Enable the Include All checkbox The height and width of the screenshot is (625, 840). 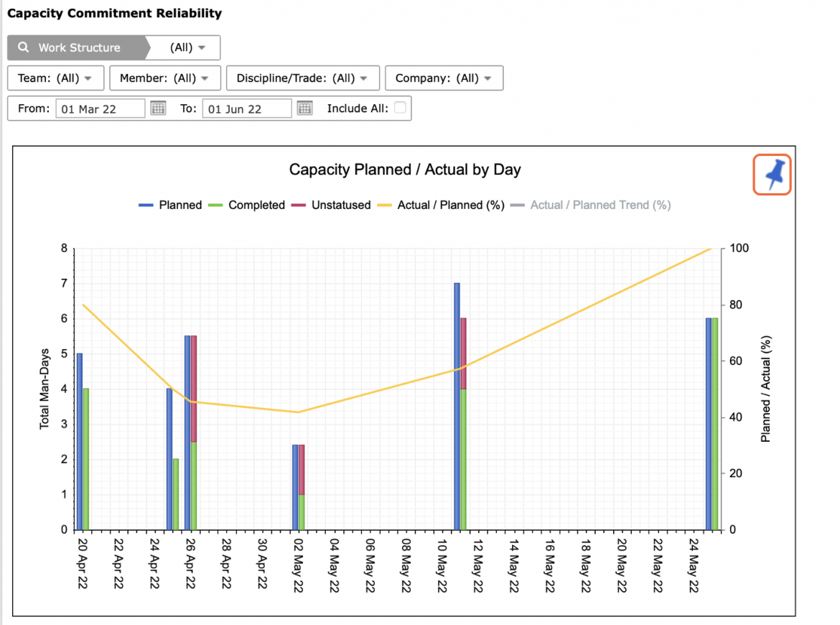pos(400,108)
